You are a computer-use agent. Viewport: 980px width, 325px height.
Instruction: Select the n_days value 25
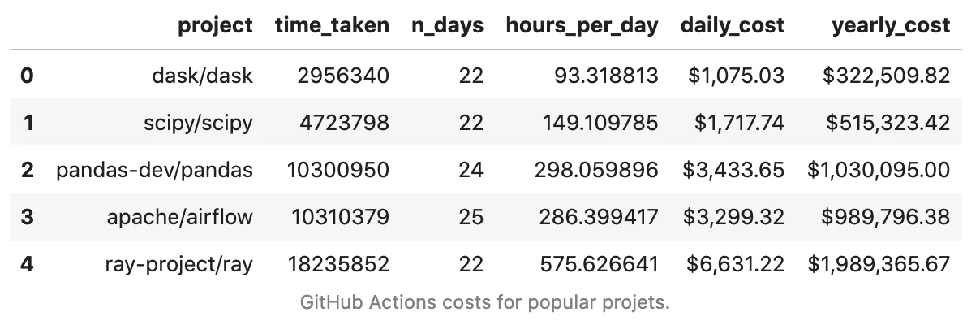471,217
